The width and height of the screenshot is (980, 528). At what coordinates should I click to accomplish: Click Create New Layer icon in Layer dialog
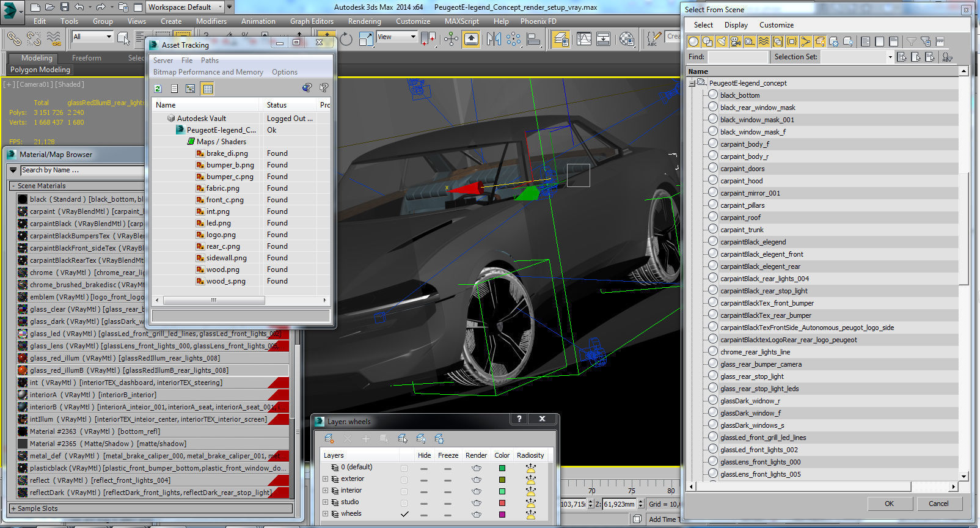pyautogui.click(x=329, y=439)
